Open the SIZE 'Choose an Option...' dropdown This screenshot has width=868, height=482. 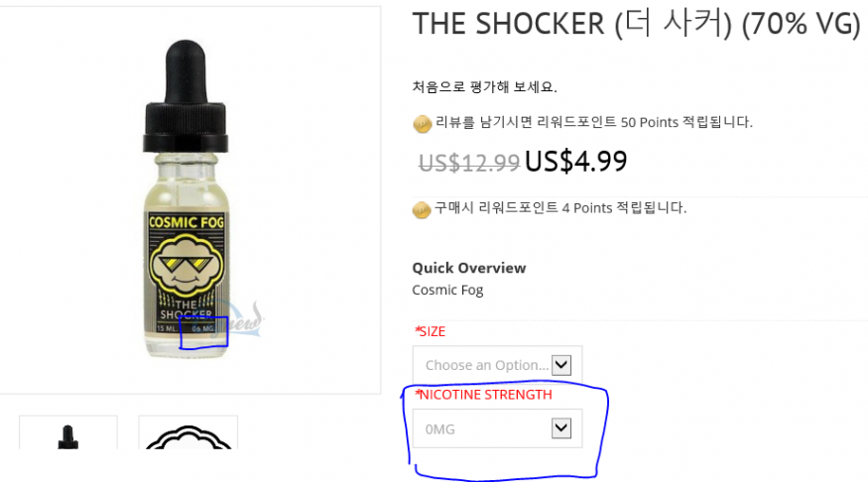tap(497, 365)
